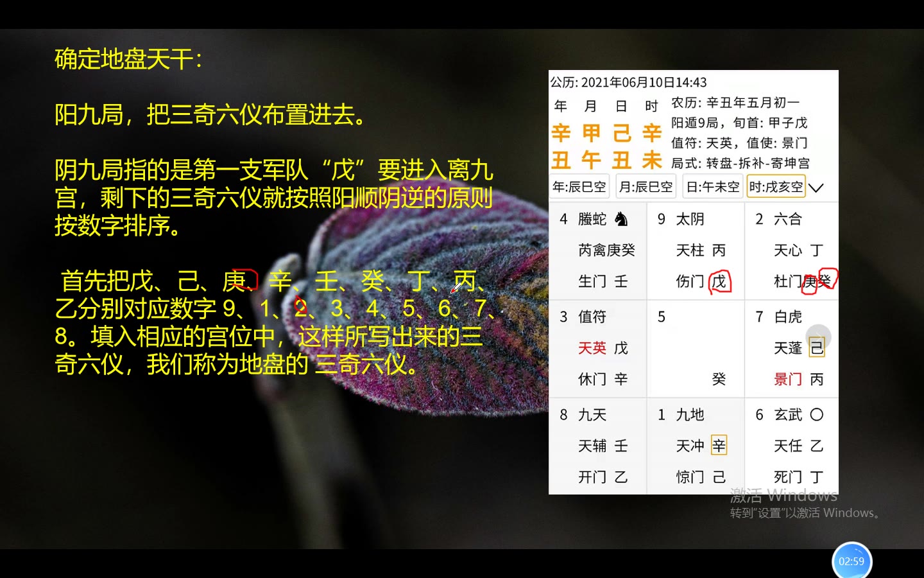924x578 pixels.
Task: Click the 天柱 丙 star text
Action: [x=701, y=250]
